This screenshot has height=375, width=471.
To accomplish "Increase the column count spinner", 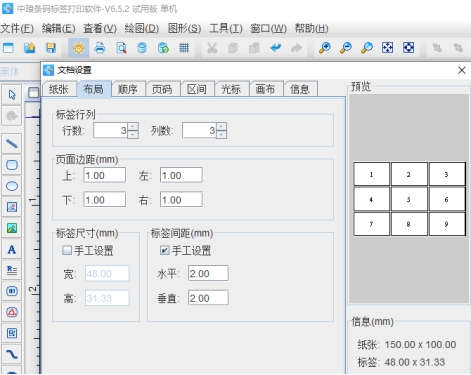I will tap(222, 127).
